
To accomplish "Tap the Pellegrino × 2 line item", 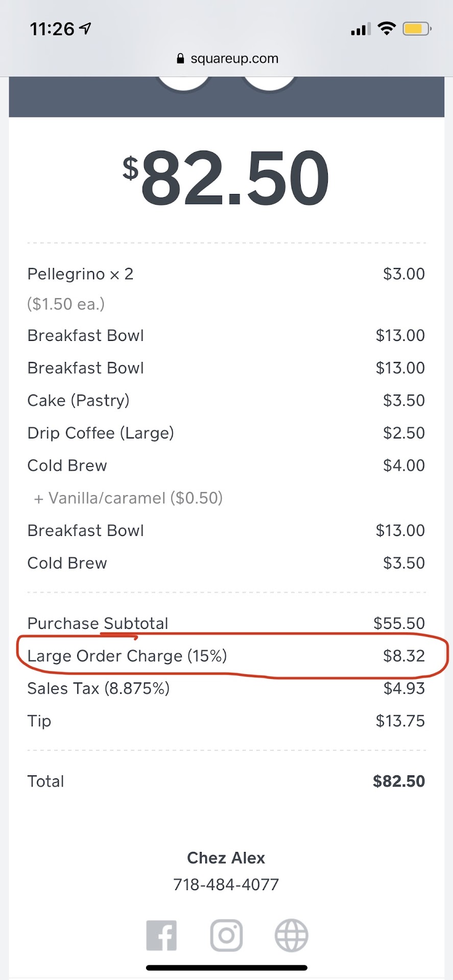I will pyautogui.click(x=80, y=274).
